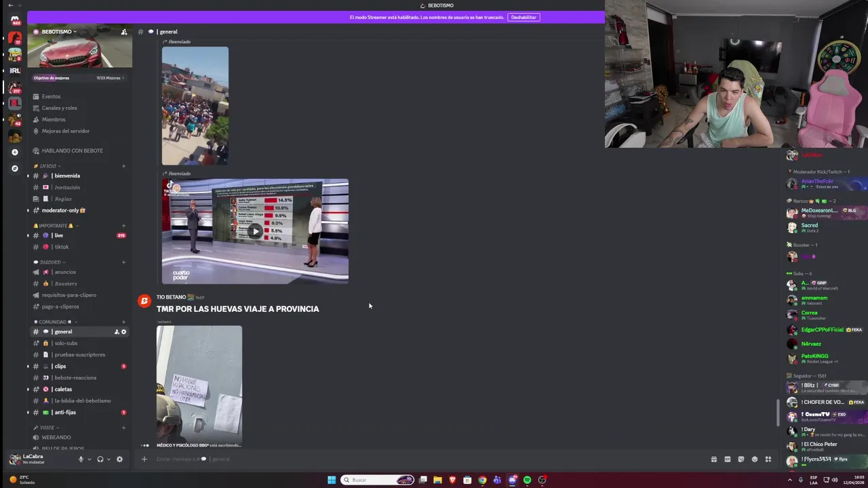Open the BEBOTISMO server dropdown menu

tap(59, 32)
